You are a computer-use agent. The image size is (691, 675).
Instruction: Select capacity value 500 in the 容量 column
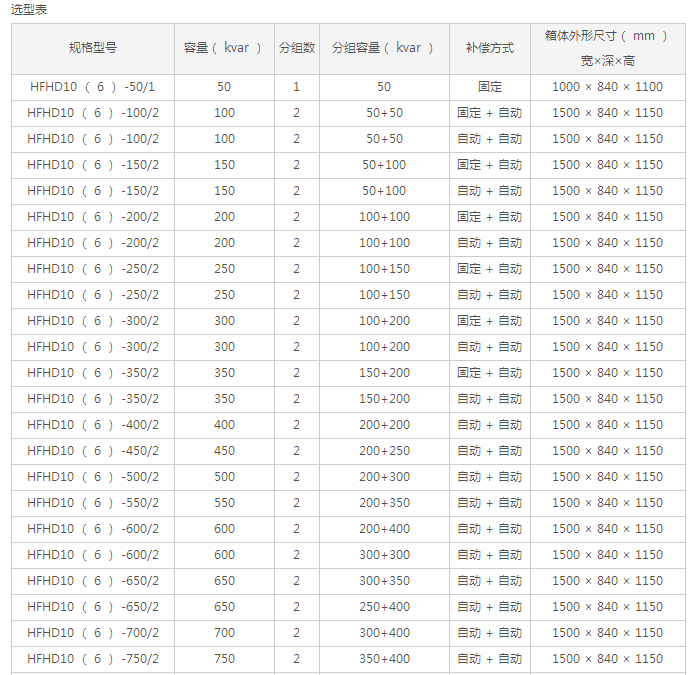224,477
